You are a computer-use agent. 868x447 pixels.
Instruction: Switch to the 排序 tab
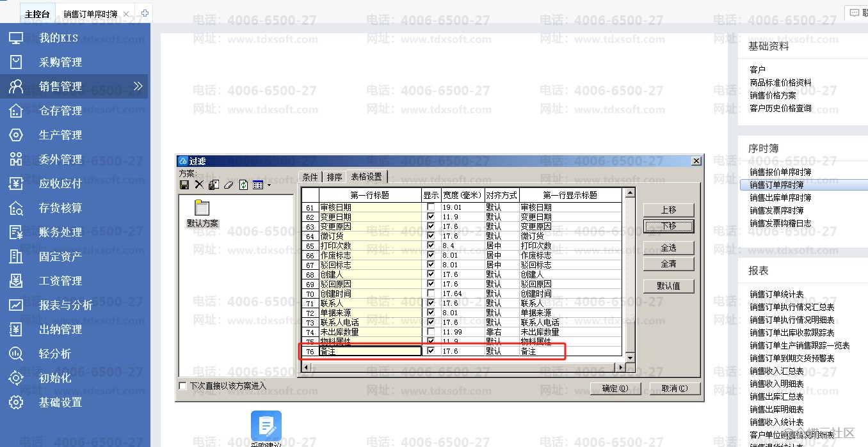(334, 177)
